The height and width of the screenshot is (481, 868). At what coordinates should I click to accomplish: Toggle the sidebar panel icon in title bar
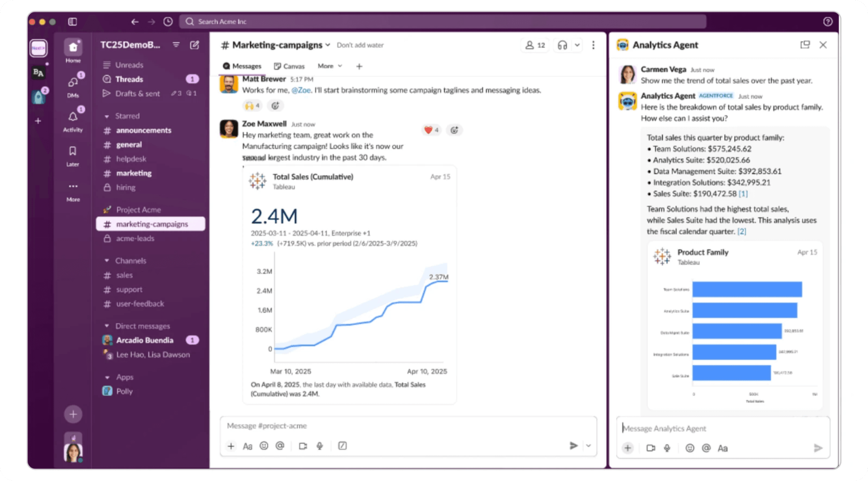click(72, 22)
